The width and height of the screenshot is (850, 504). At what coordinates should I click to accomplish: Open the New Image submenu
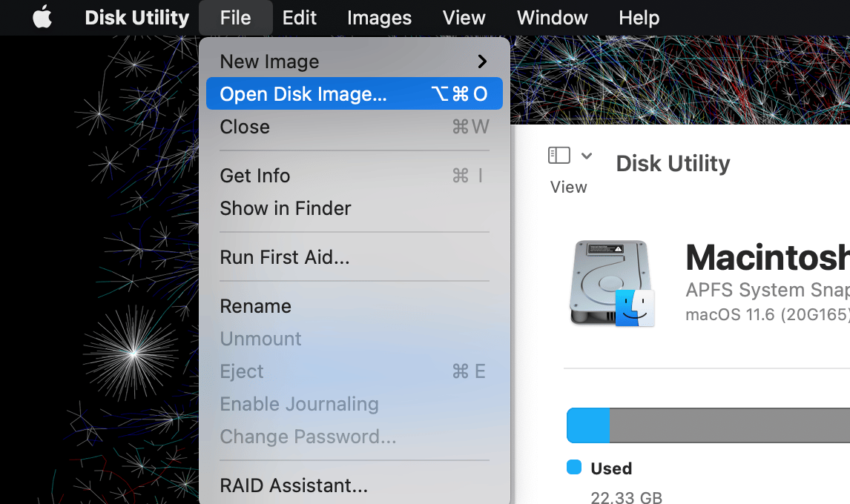269,61
